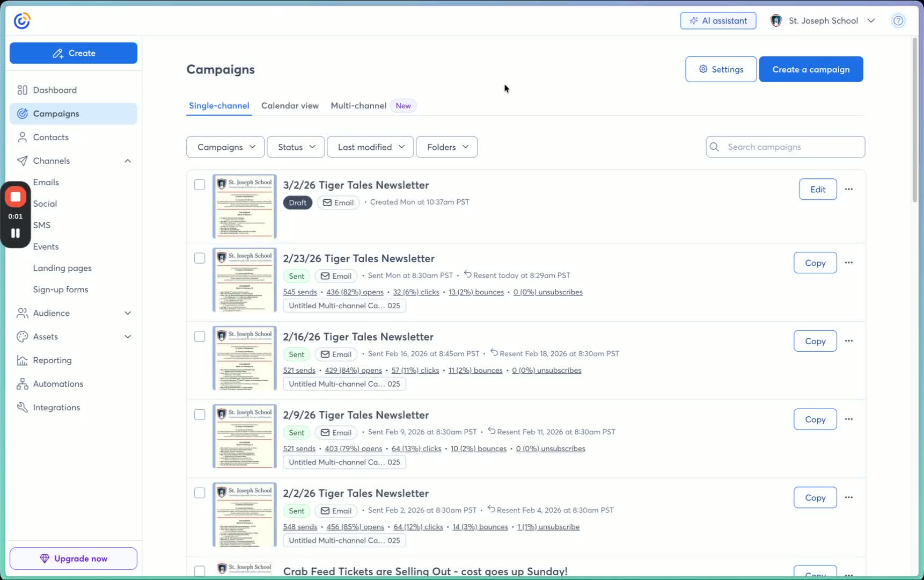Click the Reporting chart icon

tap(22, 360)
